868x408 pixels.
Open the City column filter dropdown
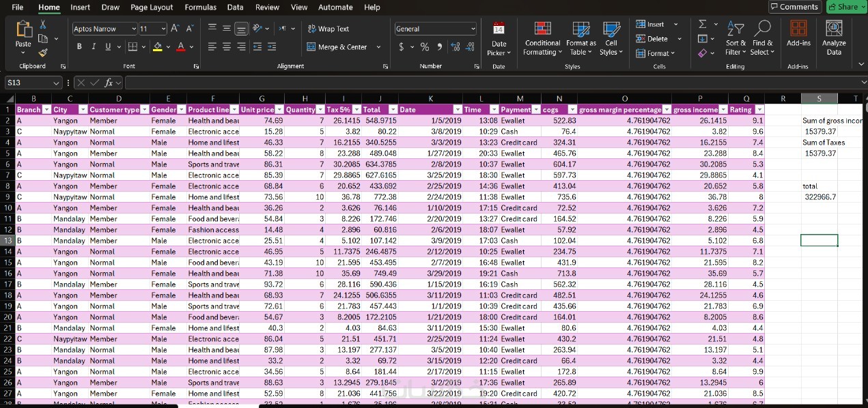click(83, 110)
